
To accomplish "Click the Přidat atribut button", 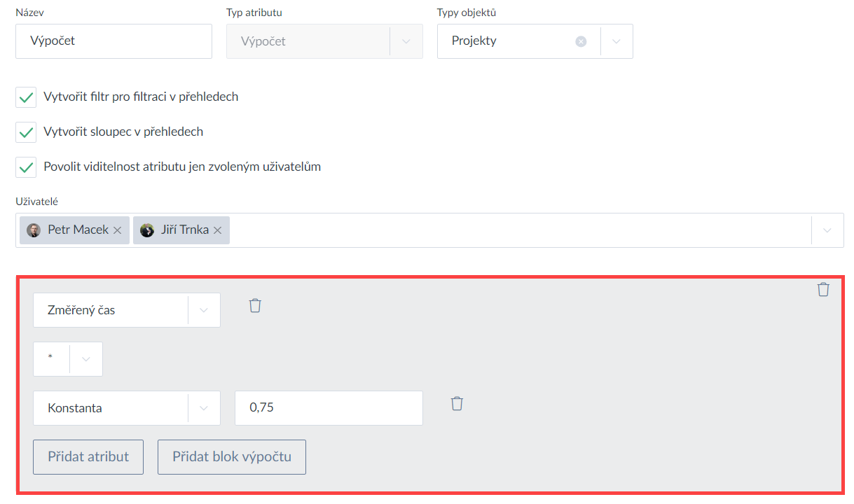I will click(88, 457).
